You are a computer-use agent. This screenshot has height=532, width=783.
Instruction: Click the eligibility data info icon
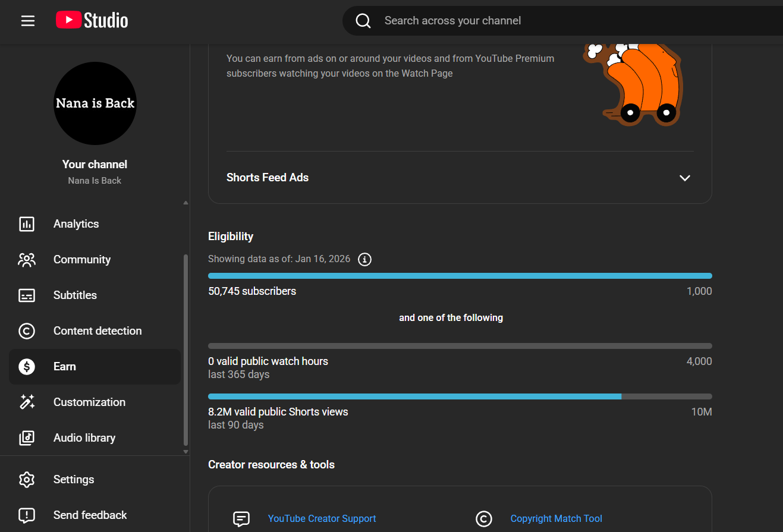click(x=365, y=260)
